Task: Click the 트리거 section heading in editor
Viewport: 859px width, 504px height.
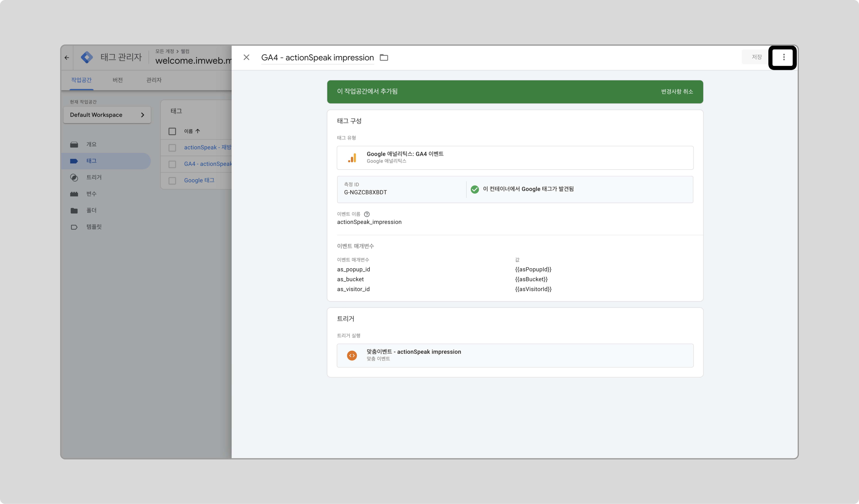Action: [x=346, y=319]
